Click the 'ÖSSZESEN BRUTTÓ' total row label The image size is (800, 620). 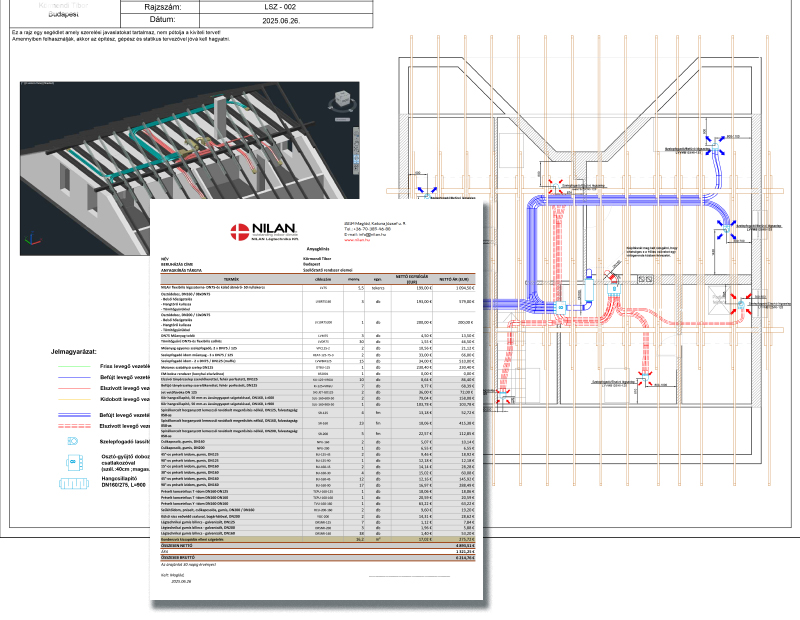click(176, 558)
